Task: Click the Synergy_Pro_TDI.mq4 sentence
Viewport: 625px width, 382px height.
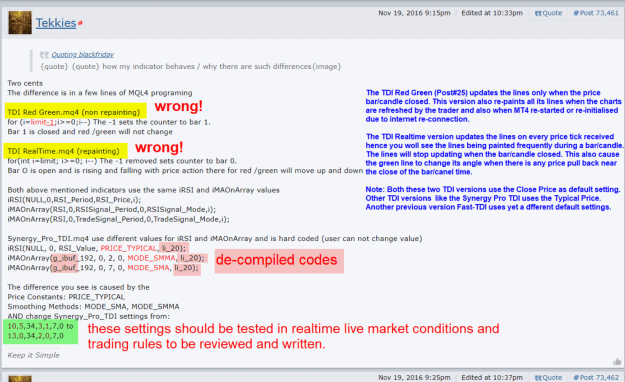Action: pyautogui.click(x=214, y=238)
